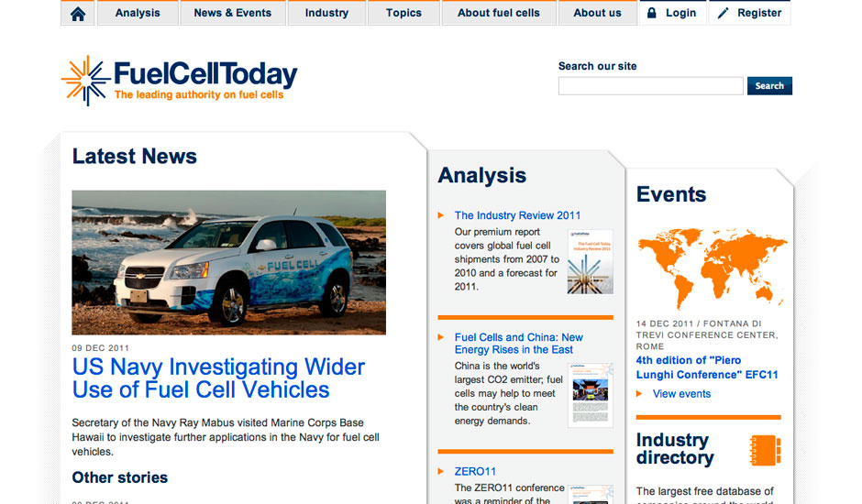Focus the Search our site field
This screenshot has height=504, width=862.
coord(651,86)
